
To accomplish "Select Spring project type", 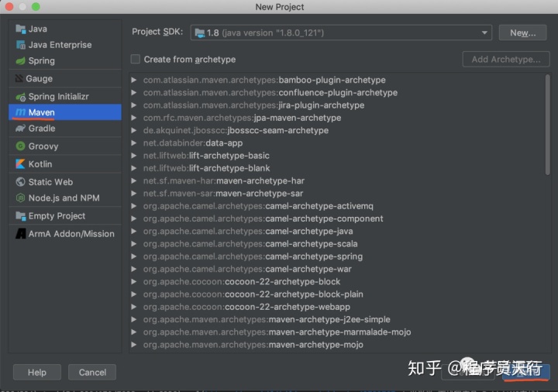I will coord(65,61).
